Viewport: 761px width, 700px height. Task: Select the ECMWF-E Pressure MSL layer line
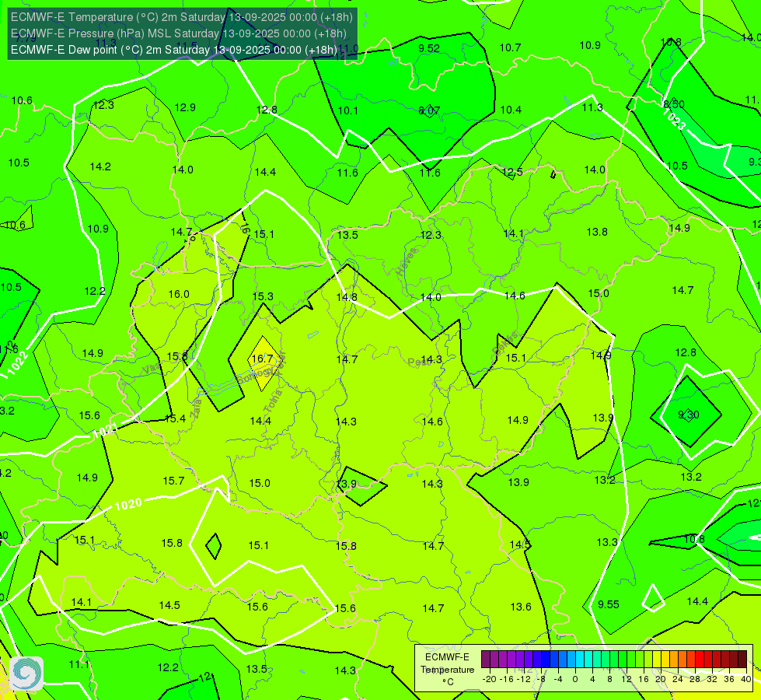179,33
